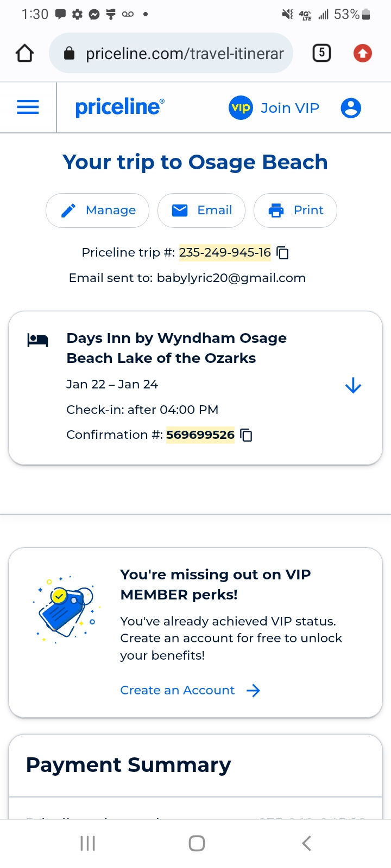
Task: Copy the Priceline trip number
Action: point(283,253)
